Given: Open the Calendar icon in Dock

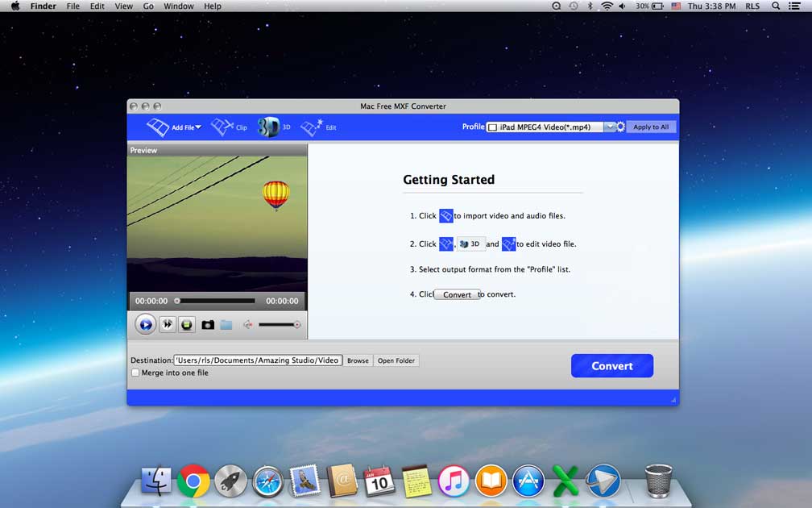Looking at the screenshot, I should (x=379, y=481).
